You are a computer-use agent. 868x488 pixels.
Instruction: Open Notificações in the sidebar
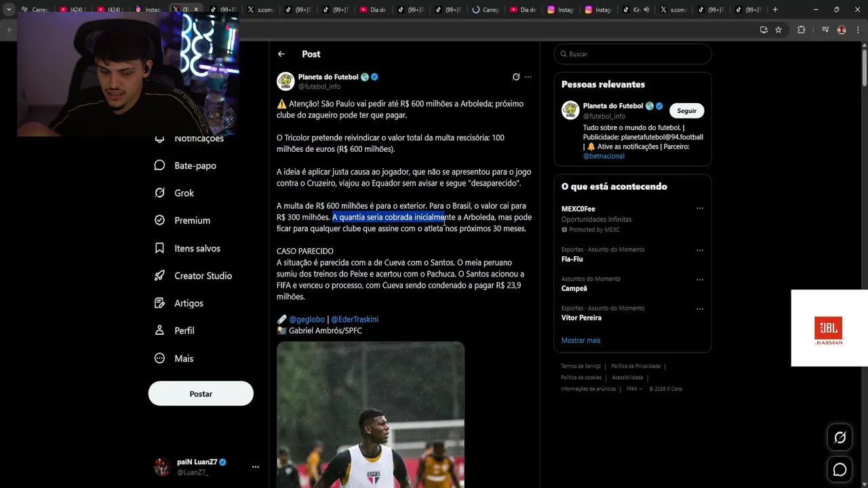point(190,138)
